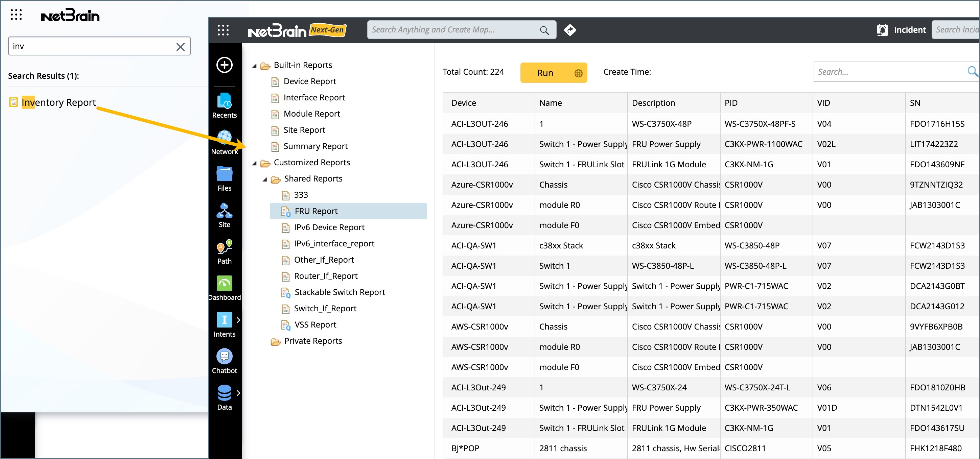The height and width of the screenshot is (459, 980).
Task: Open Run settings gear icon
Action: [578, 73]
